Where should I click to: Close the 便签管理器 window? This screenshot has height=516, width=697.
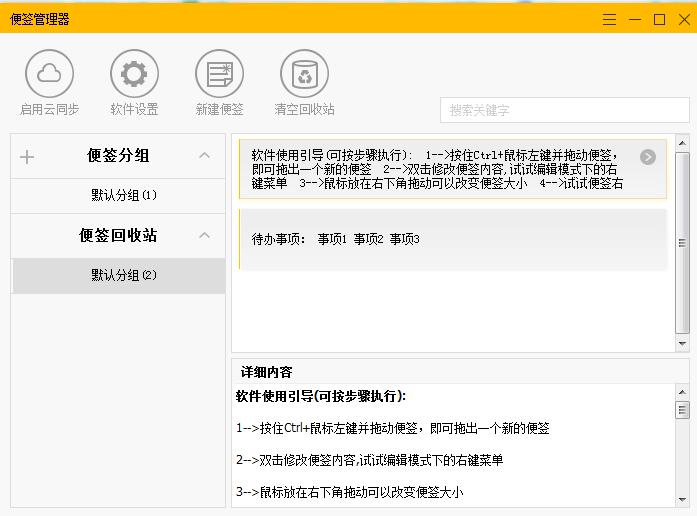coord(685,20)
